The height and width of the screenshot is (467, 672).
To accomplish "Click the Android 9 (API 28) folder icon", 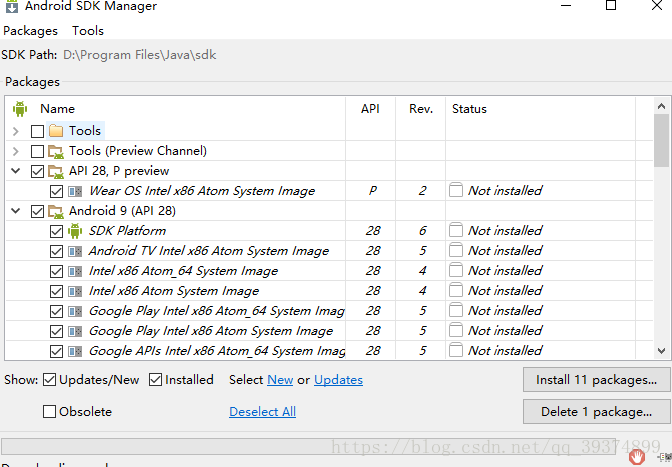I will (56, 211).
